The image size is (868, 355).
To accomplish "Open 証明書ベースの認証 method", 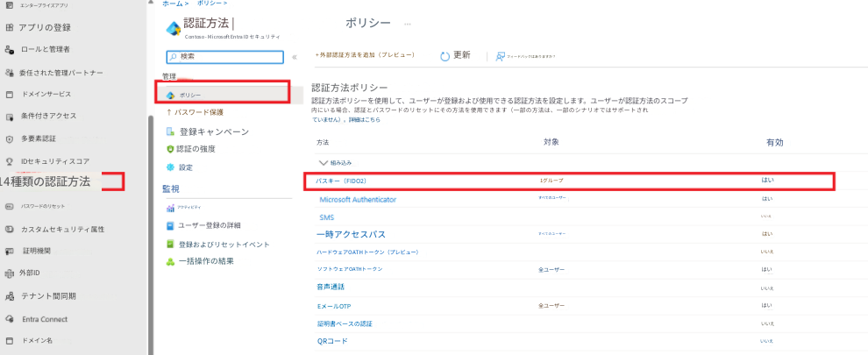I will (344, 323).
